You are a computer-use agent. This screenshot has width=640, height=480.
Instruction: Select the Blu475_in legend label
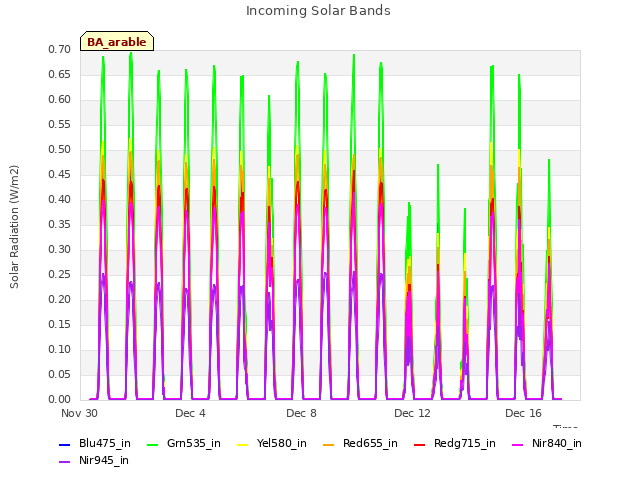point(105,444)
